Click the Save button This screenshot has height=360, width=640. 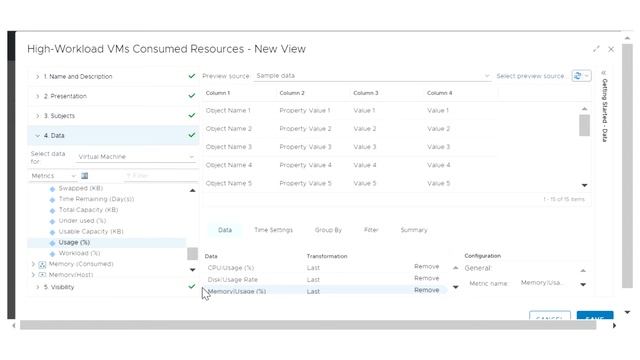(x=595, y=316)
